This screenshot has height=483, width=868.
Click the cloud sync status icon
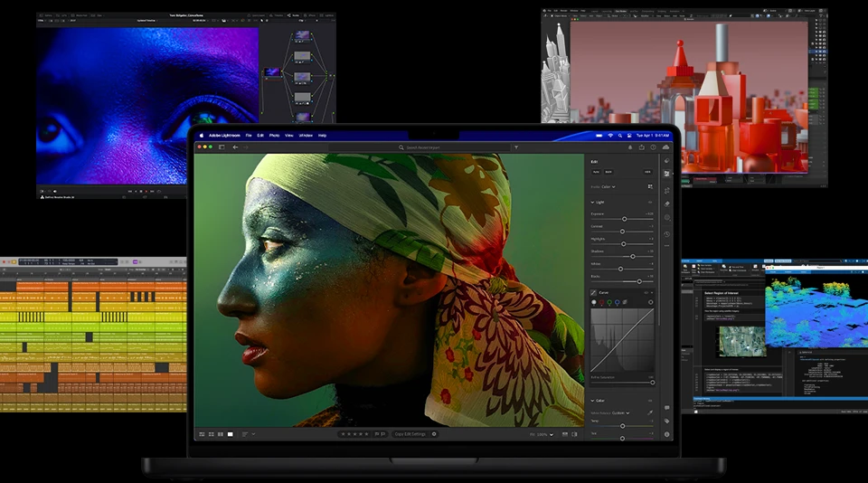(x=666, y=147)
